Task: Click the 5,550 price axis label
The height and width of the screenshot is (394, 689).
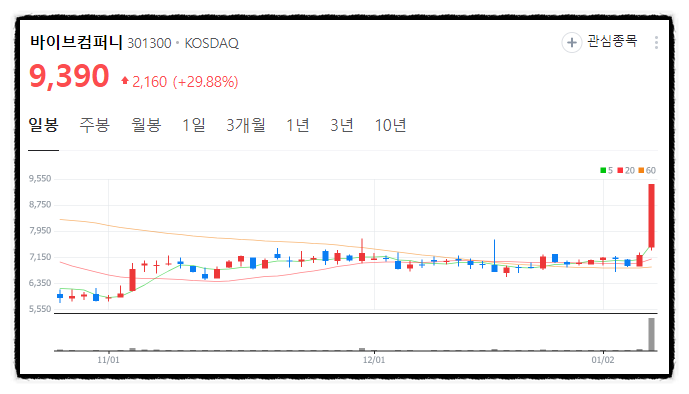Action: pos(40,309)
